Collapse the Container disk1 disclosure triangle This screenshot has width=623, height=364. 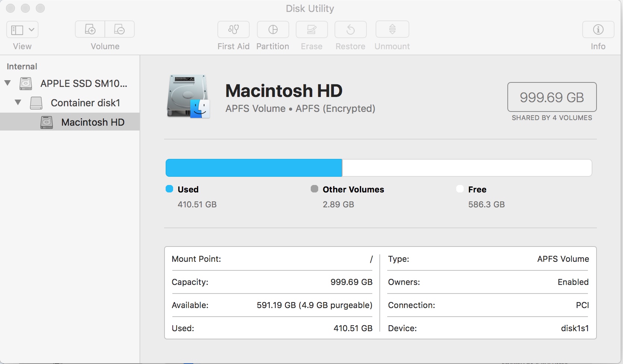18,102
